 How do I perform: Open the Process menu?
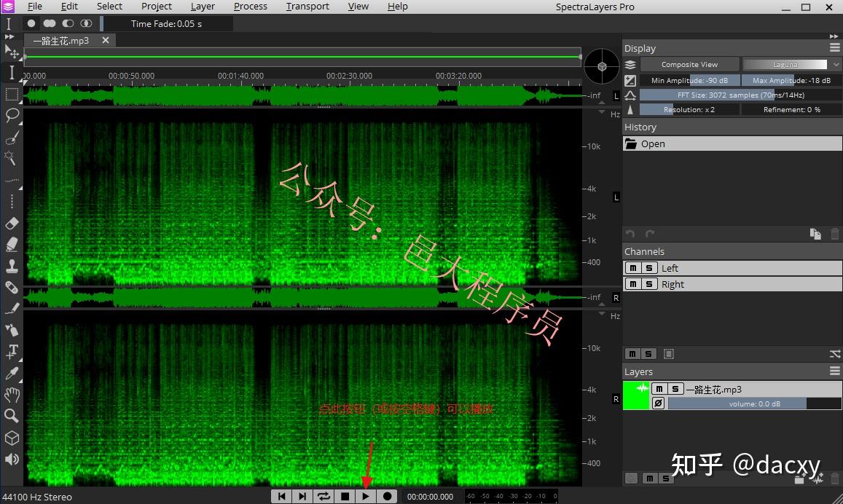tap(251, 7)
